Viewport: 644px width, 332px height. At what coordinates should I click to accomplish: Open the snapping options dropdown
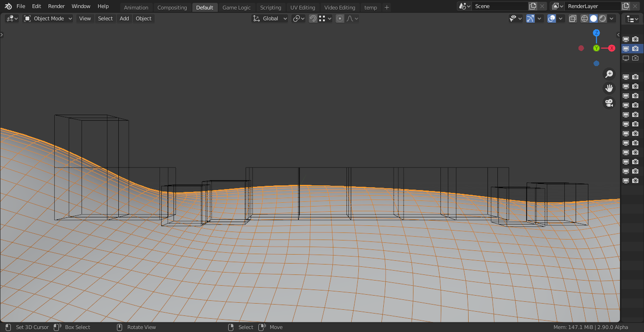point(326,19)
